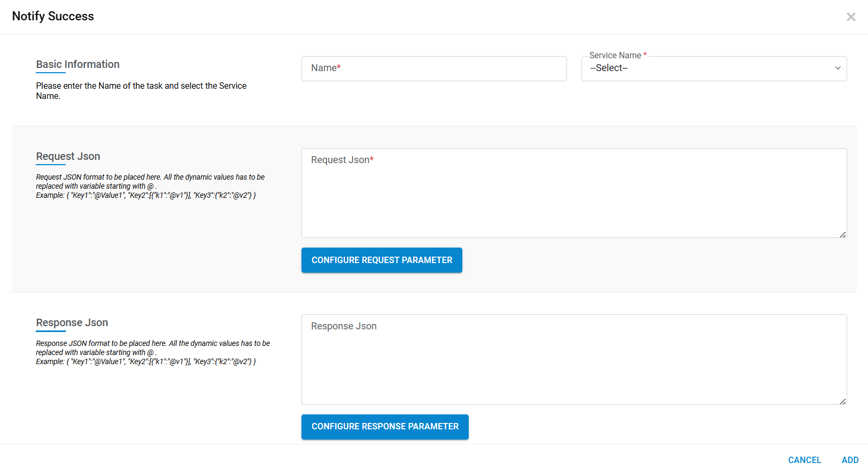Click the Notify Success dialog title
This screenshot has width=868, height=470.
53,17
